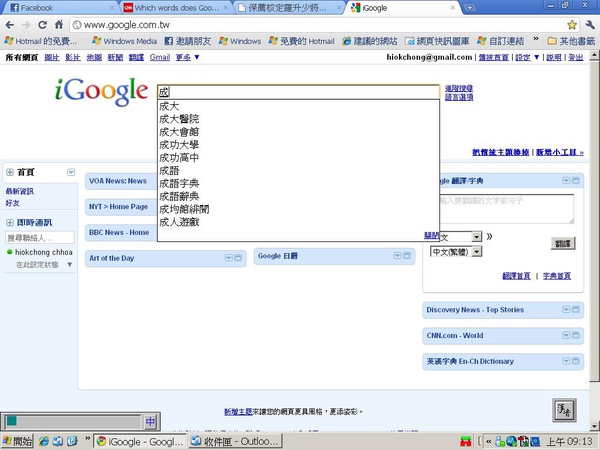
Task: Open Google 翻譯/字典 gadget menu
Action: pyautogui.click(x=566, y=181)
